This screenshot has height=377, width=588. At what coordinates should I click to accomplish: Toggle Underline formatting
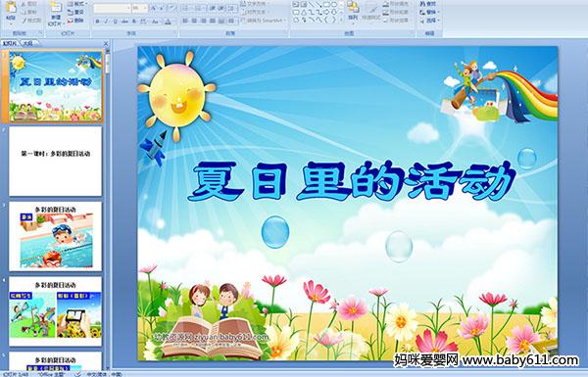point(115,22)
